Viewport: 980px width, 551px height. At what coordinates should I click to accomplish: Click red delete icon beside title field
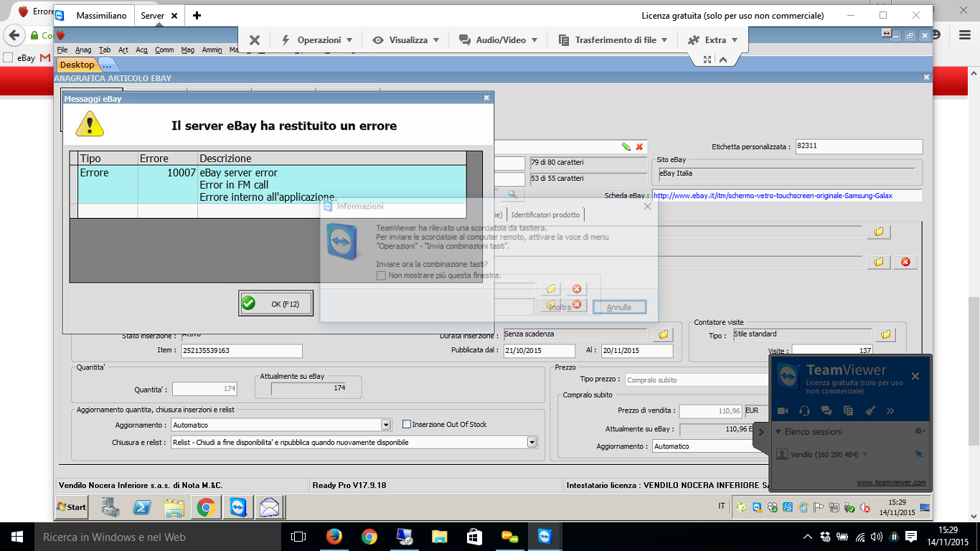(x=639, y=146)
